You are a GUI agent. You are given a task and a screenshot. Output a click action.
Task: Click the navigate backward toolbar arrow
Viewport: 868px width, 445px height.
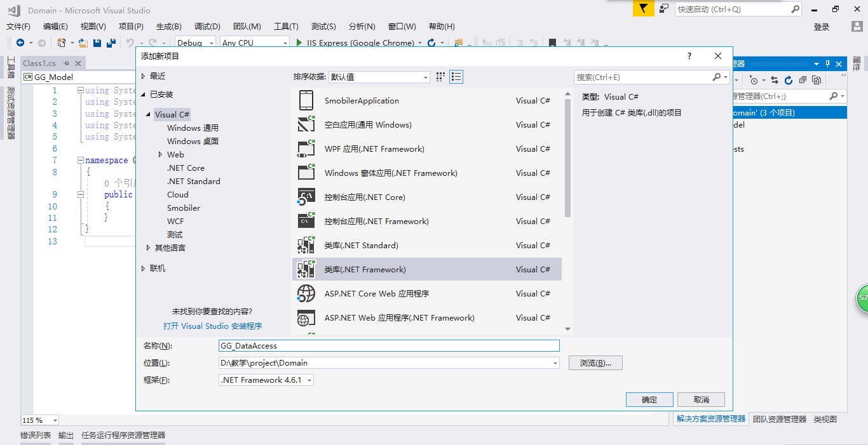tap(20, 43)
